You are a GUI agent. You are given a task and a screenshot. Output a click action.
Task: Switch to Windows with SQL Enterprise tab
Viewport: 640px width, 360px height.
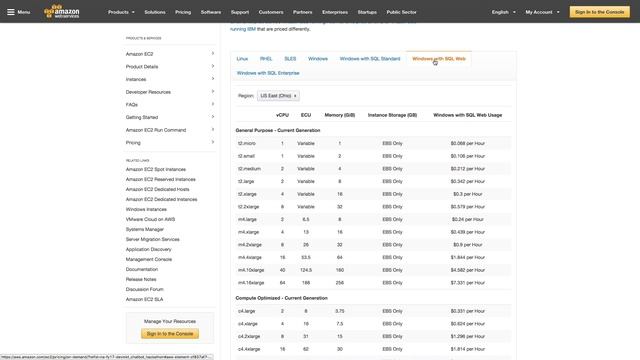(x=268, y=73)
